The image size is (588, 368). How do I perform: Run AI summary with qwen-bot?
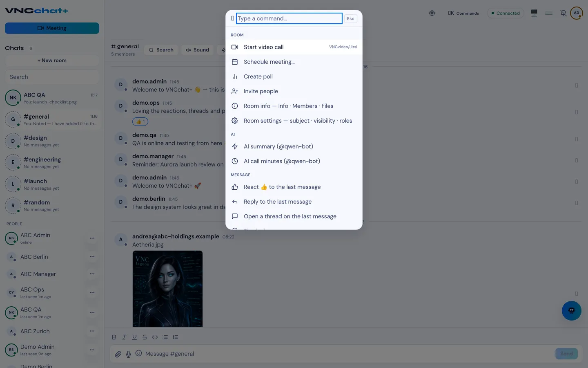294,146
